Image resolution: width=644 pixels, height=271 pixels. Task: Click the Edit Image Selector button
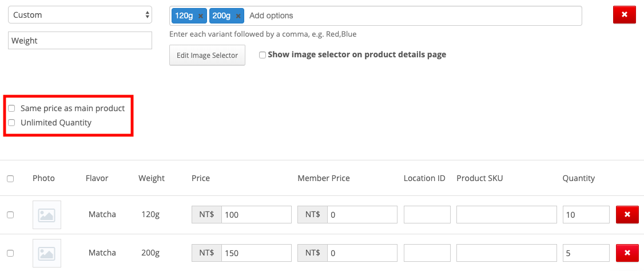pyautogui.click(x=208, y=55)
